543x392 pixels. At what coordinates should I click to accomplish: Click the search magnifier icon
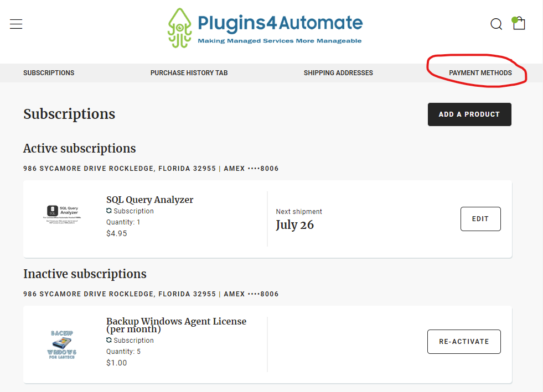[496, 24]
